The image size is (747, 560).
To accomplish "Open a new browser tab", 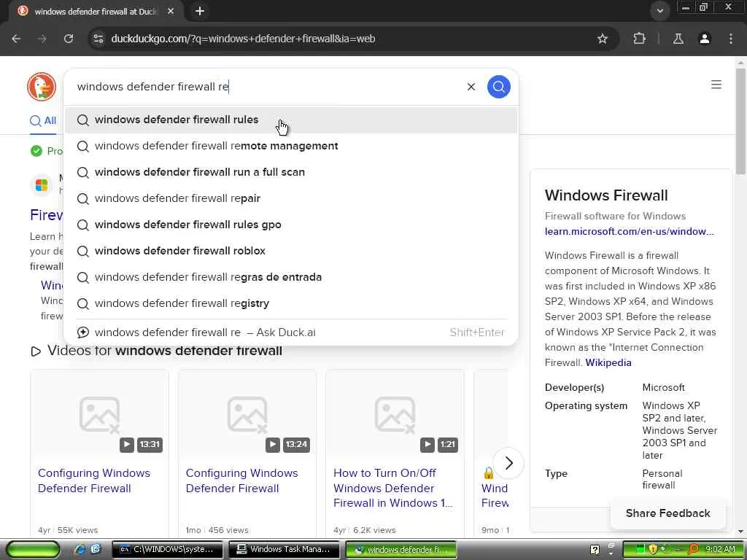I will coord(200,11).
